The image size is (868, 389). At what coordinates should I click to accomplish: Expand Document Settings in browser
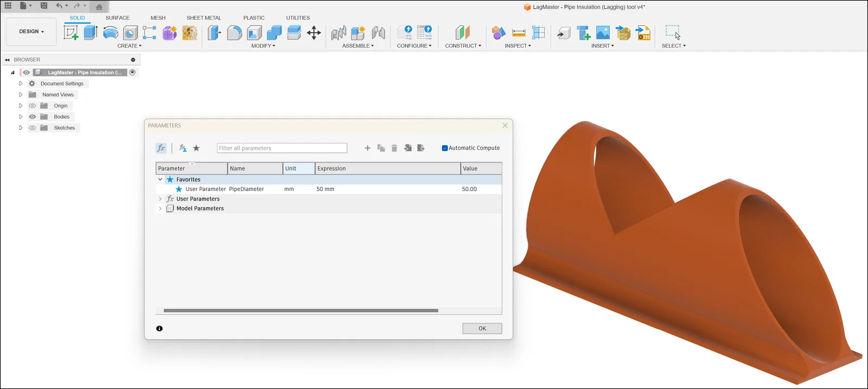(x=21, y=84)
